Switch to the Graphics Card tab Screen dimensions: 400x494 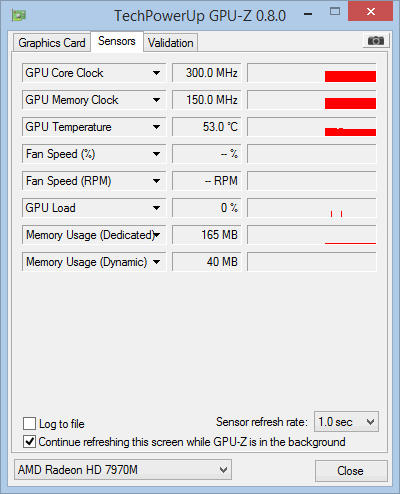[x=52, y=43]
